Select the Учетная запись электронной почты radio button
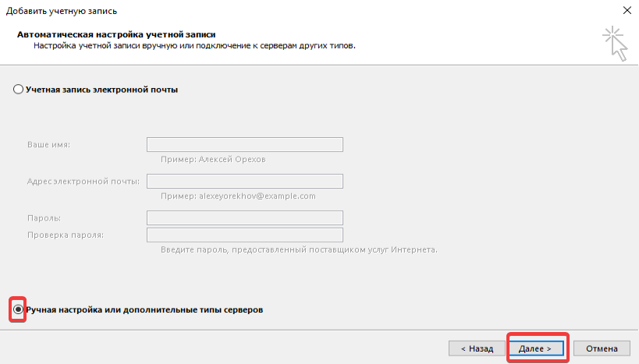Viewport: 639px width, 364px height. (19, 90)
